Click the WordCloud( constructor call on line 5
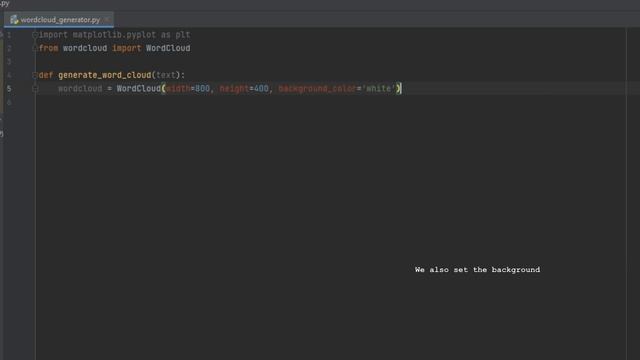 [141, 89]
